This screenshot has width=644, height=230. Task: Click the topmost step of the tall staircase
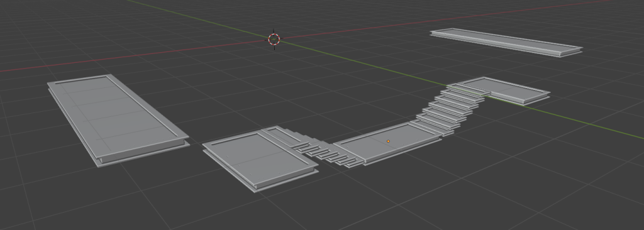[x=468, y=89]
